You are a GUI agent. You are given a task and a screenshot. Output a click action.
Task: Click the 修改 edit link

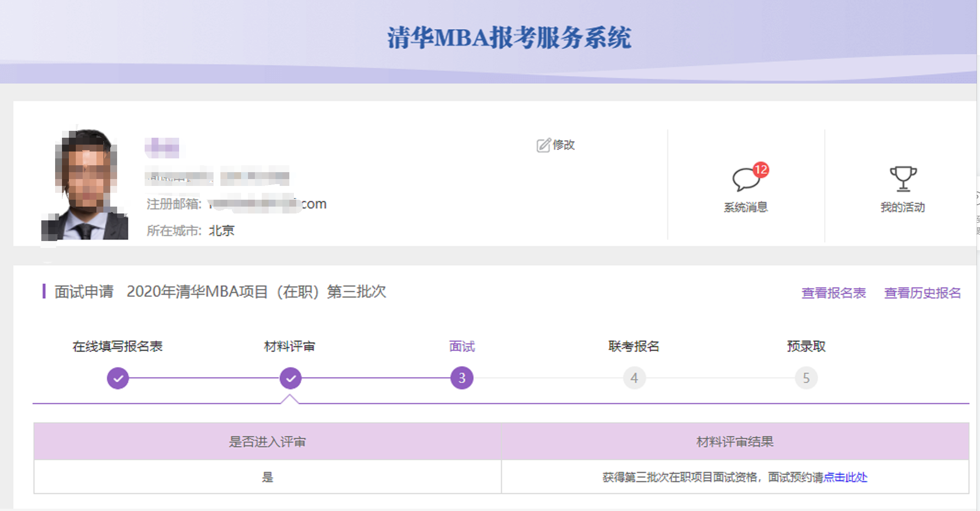coord(564,145)
